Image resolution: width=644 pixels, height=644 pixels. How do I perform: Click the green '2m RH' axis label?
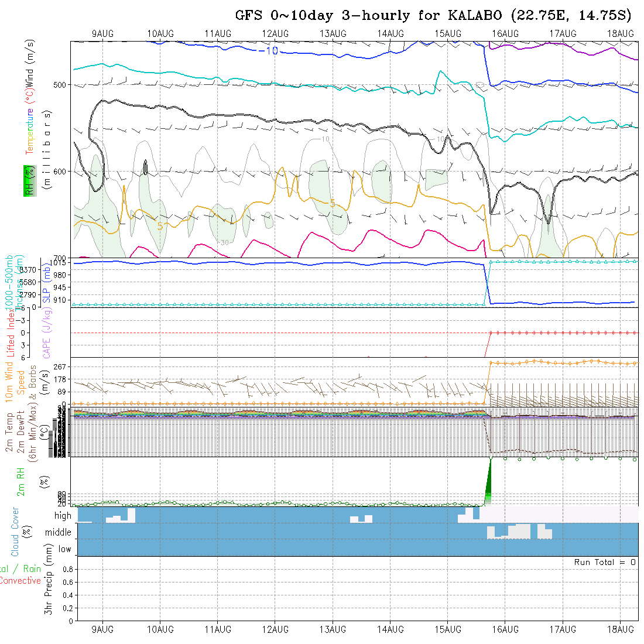20,482
